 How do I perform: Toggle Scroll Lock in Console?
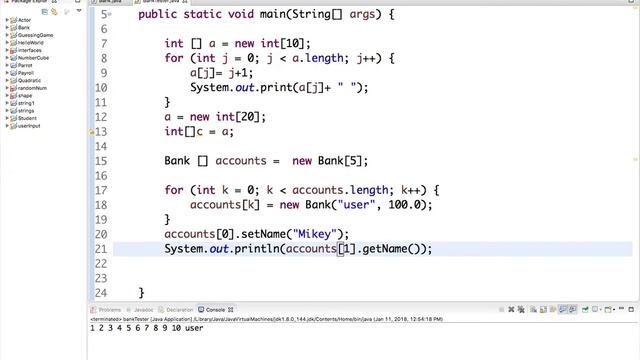(x=543, y=310)
